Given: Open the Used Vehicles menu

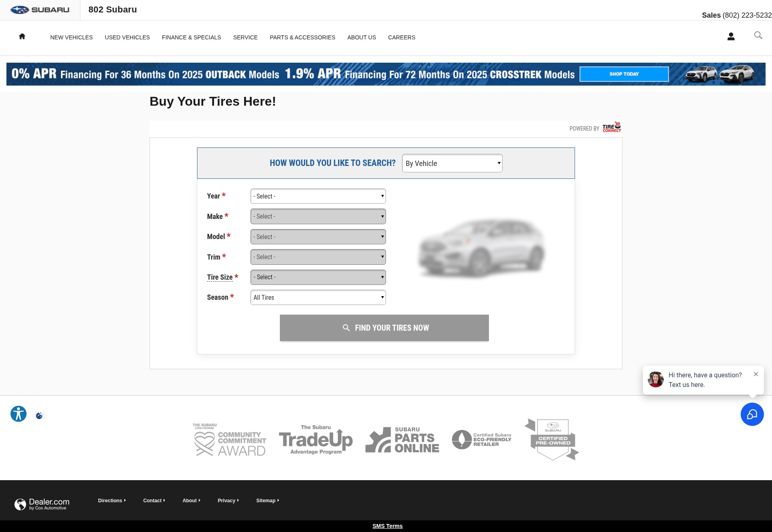Looking at the screenshot, I should pos(127,37).
